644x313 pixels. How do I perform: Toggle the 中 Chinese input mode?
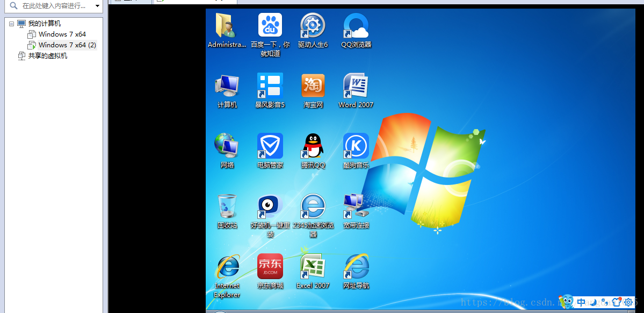tap(581, 302)
